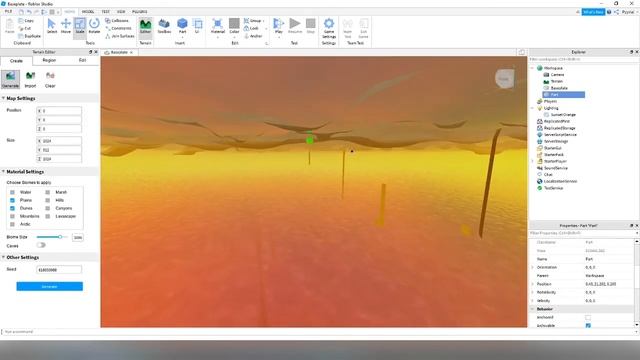Click Copy in the Clipboard group
640x360 pixels.
click(27, 20)
